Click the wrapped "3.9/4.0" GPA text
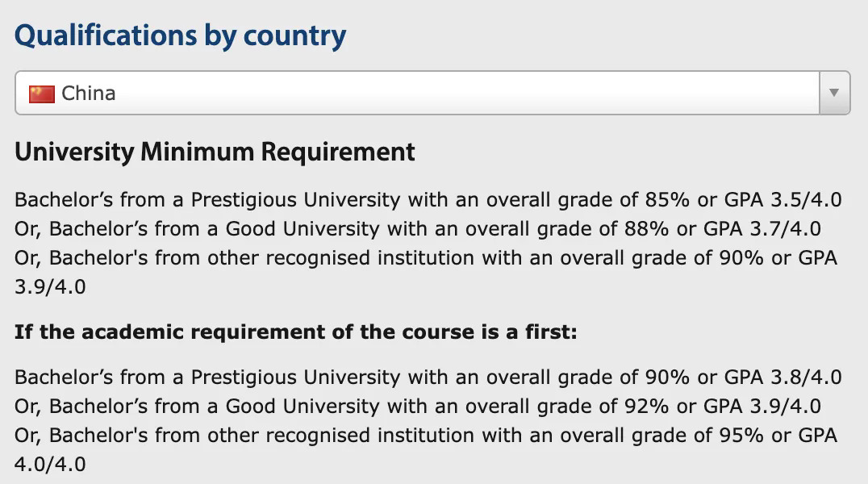868x484 pixels. point(50,287)
